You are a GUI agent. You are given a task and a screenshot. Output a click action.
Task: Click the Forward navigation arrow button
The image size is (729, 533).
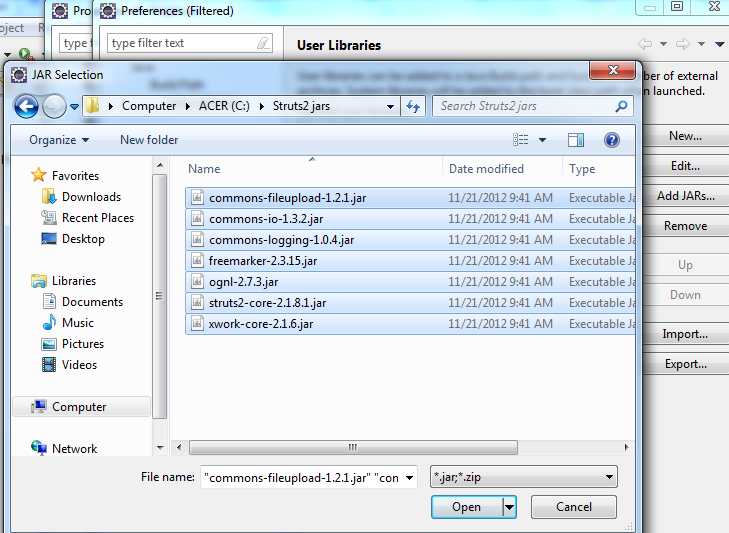pyautogui.click(x=54, y=107)
